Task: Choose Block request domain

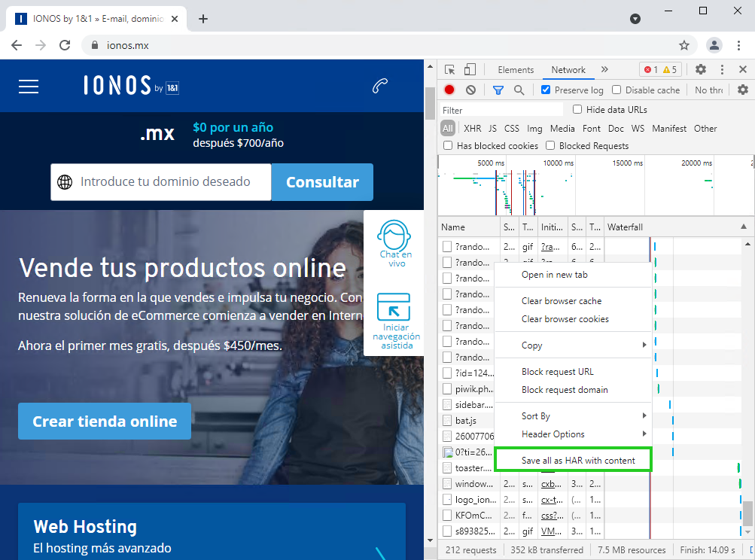Action: (x=573, y=390)
